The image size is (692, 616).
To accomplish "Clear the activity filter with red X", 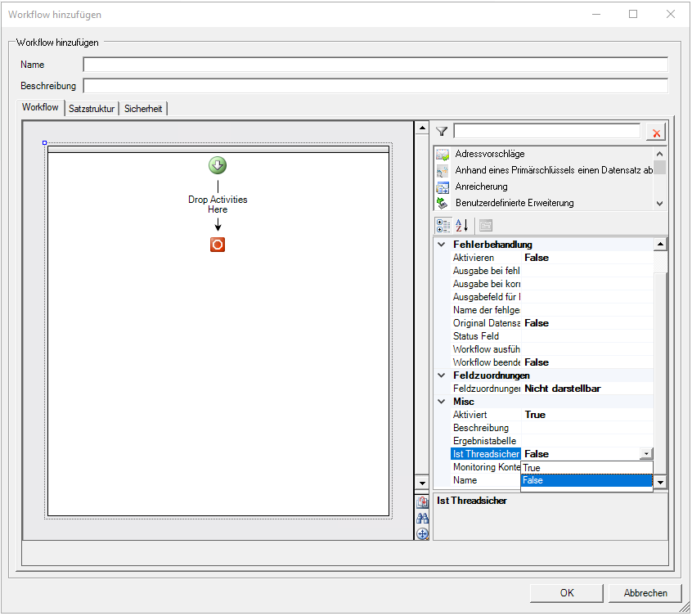I will [x=656, y=133].
